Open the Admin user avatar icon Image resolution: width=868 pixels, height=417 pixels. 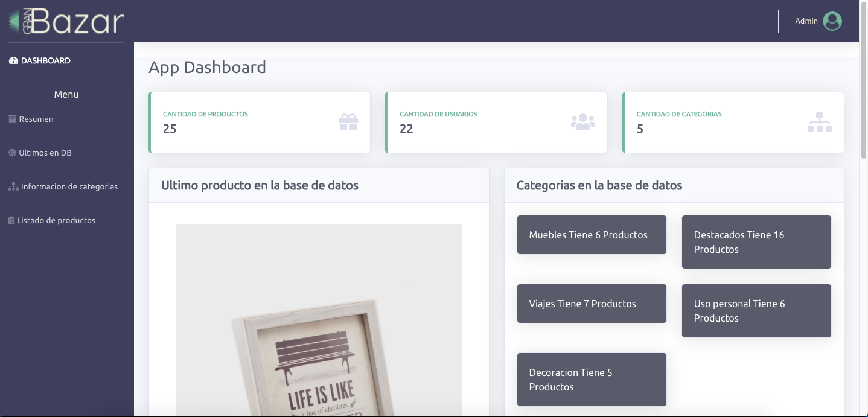832,21
